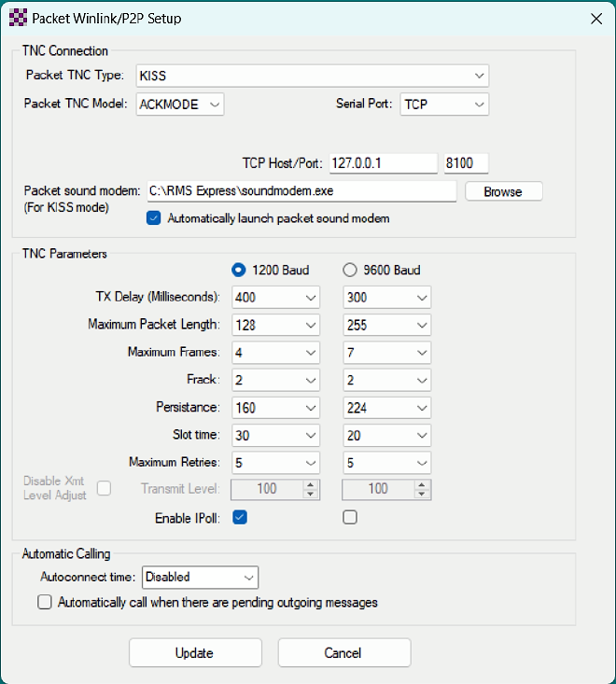Decrease 1200 baud Transmit Level with down arrow
This screenshot has height=684, width=616.
coord(310,494)
